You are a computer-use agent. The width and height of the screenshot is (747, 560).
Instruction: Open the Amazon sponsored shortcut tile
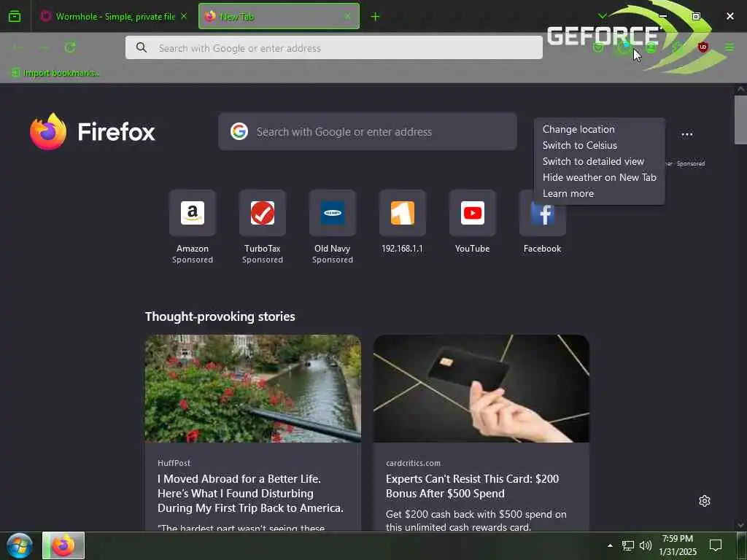193,213
